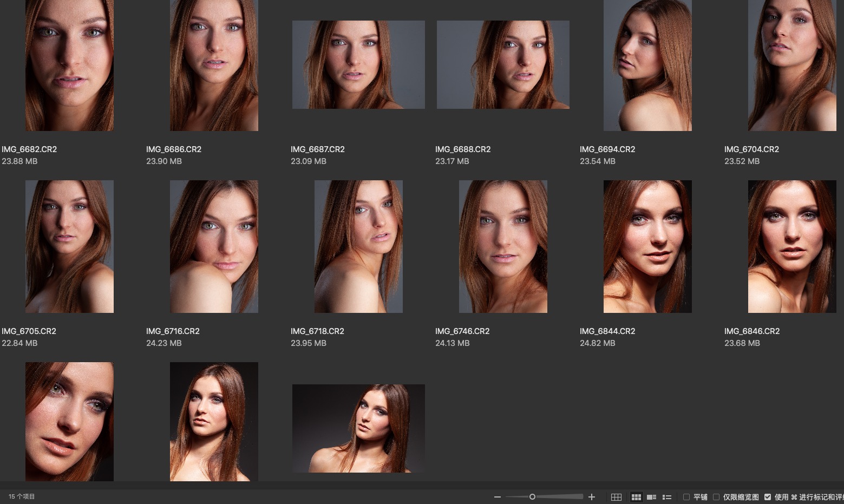This screenshot has height=504, width=844.
Task: Lock the thumbnail grid view icon
Action: (x=616, y=497)
